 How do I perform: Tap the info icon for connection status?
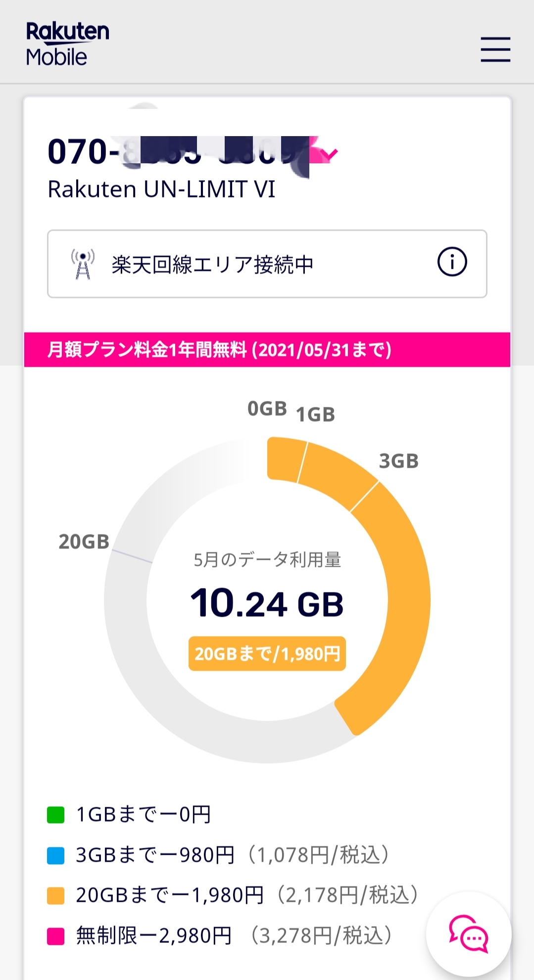pos(452,262)
